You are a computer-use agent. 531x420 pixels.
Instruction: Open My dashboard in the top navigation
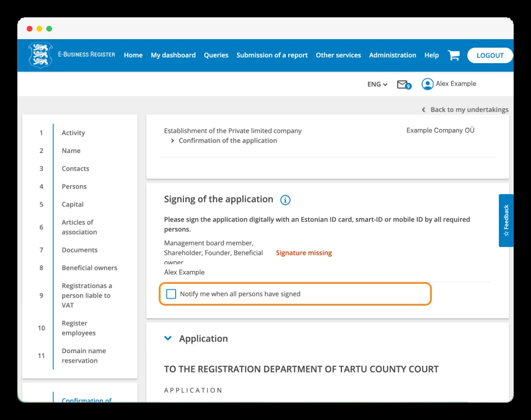pos(173,55)
